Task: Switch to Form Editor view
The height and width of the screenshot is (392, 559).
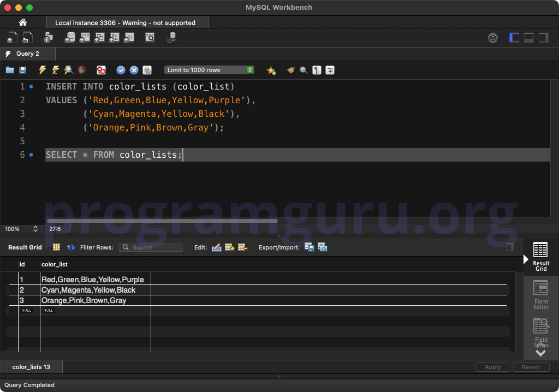Action: 541,295
